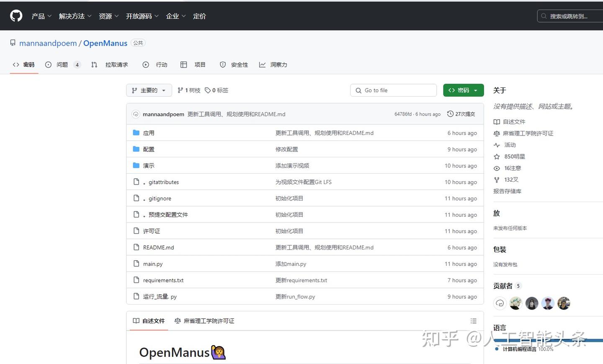
Task: Click the branch icon showing 1树枝
Action: point(180,90)
